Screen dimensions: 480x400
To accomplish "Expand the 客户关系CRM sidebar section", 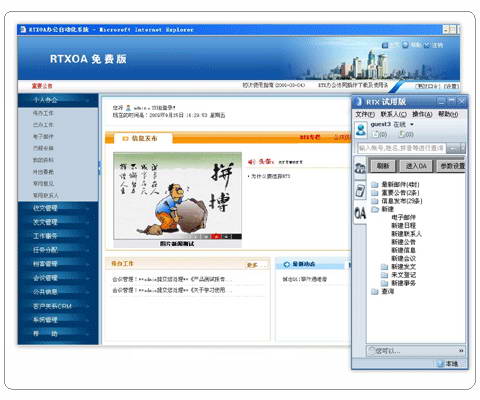I will 58,306.
